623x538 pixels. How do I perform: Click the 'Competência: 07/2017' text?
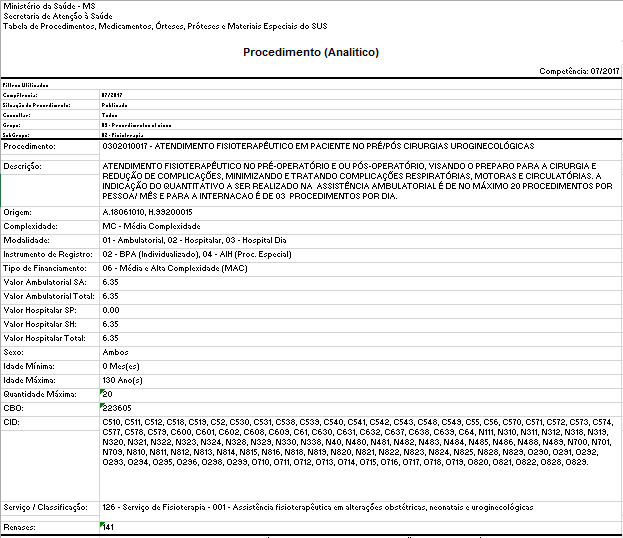579,72
